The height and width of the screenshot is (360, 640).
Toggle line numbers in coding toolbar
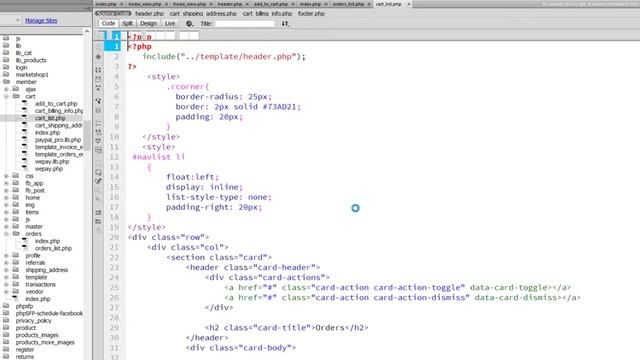pos(98,123)
